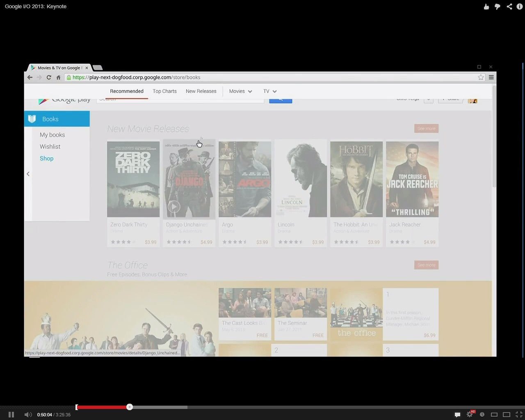See more New Movie Releases

pyautogui.click(x=426, y=128)
